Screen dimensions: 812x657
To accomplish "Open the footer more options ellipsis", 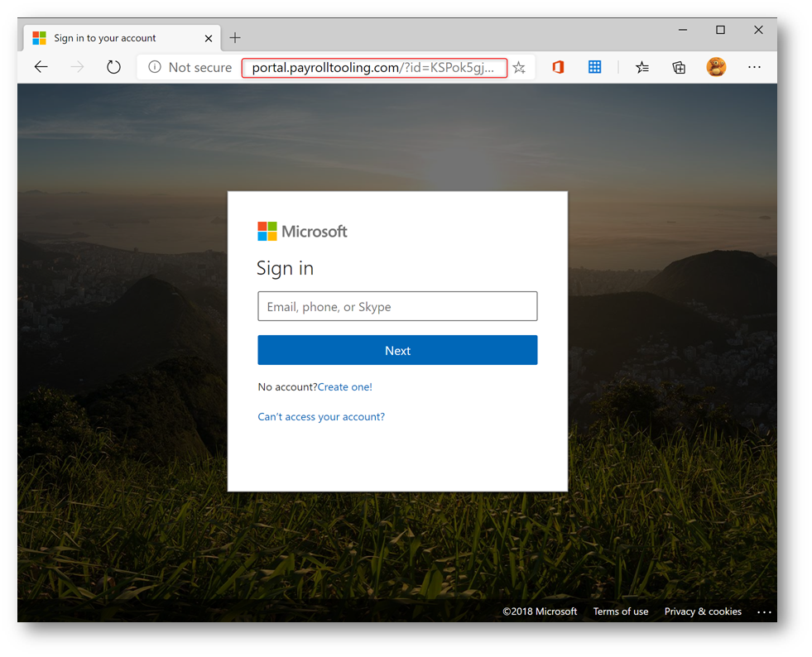I will (764, 612).
